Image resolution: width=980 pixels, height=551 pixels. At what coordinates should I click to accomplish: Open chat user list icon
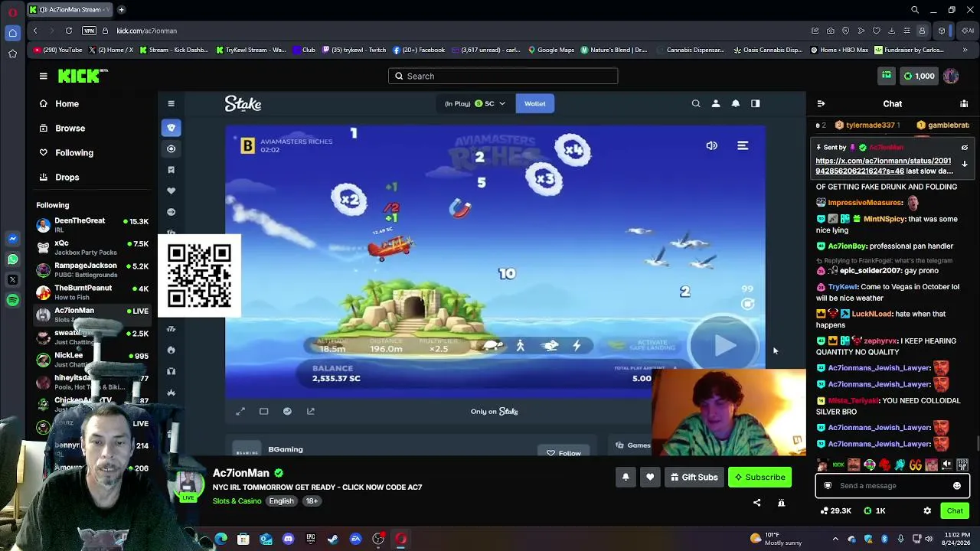tap(964, 103)
